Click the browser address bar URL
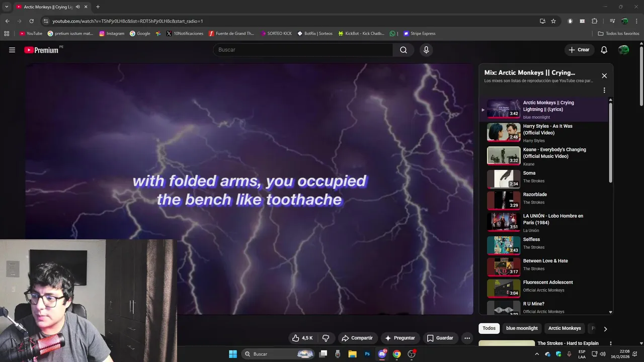 pos(128,21)
